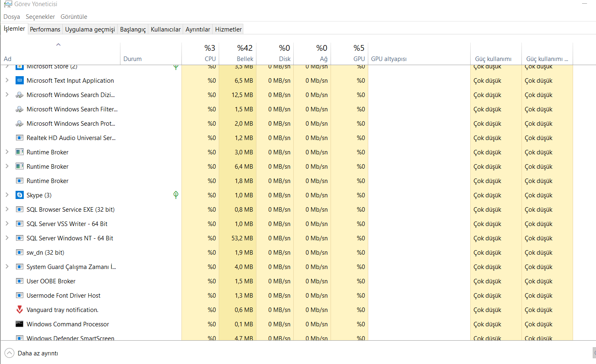Viewport: 596px width, 364px height.
Task: Switch to the Ayrıntılar tab
Action: point(198,29)
